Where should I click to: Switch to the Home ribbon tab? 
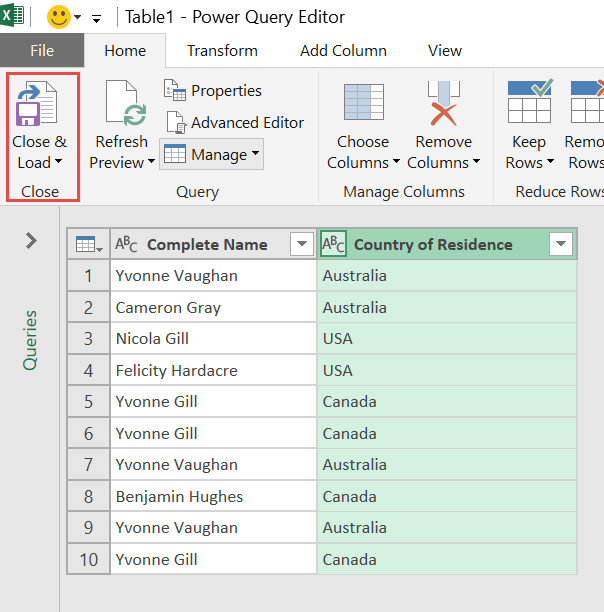(x=125, y=51)
